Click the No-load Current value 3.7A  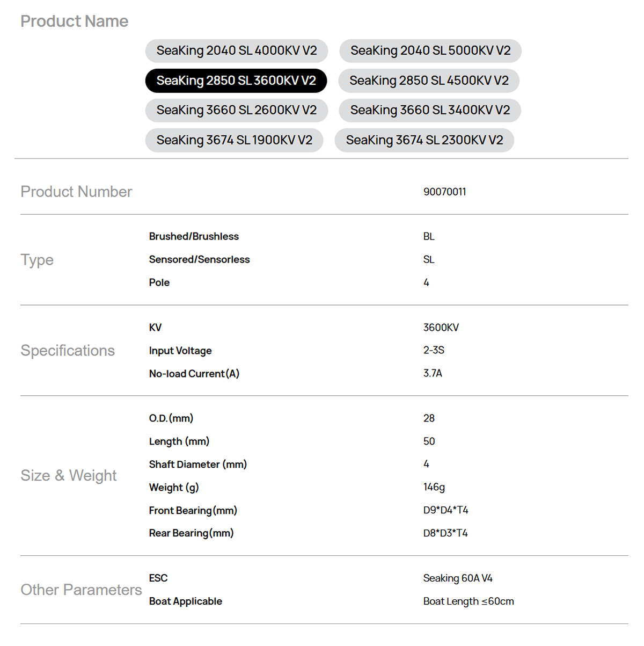pos(433,373)
